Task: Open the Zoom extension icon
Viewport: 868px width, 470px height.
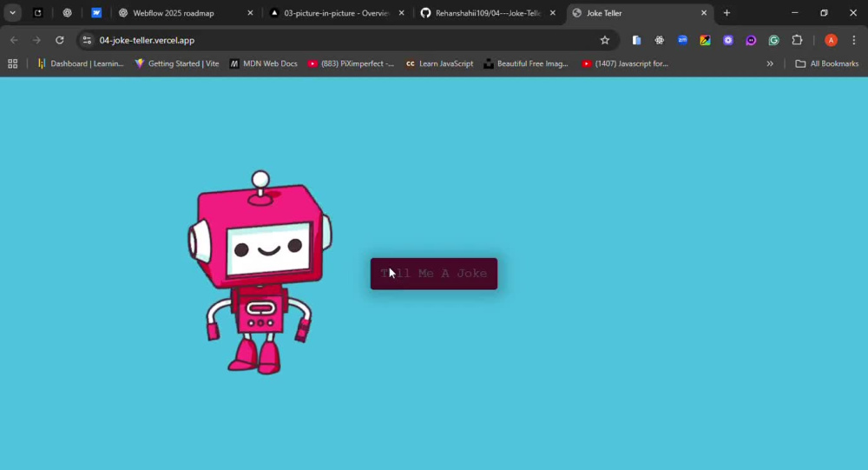Action: point(682,40)
